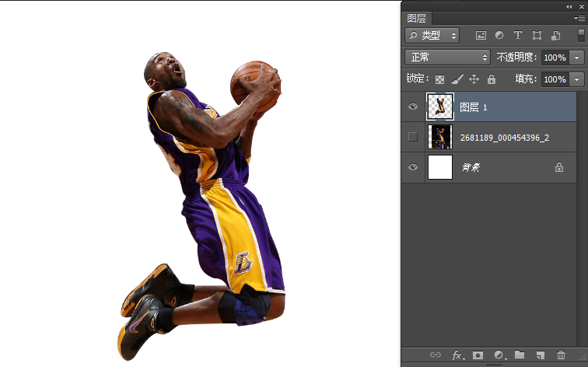
Task: Lock transparent pixels icon
Action: (x=440, y=79)
